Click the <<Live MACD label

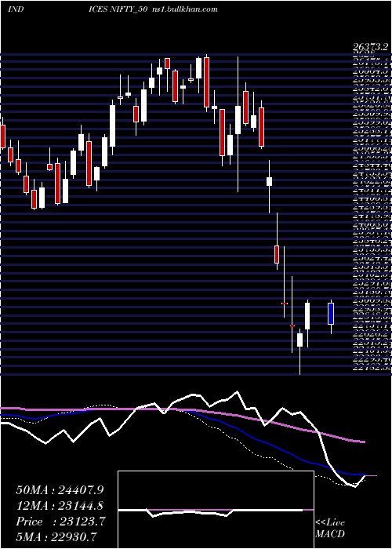330,529
